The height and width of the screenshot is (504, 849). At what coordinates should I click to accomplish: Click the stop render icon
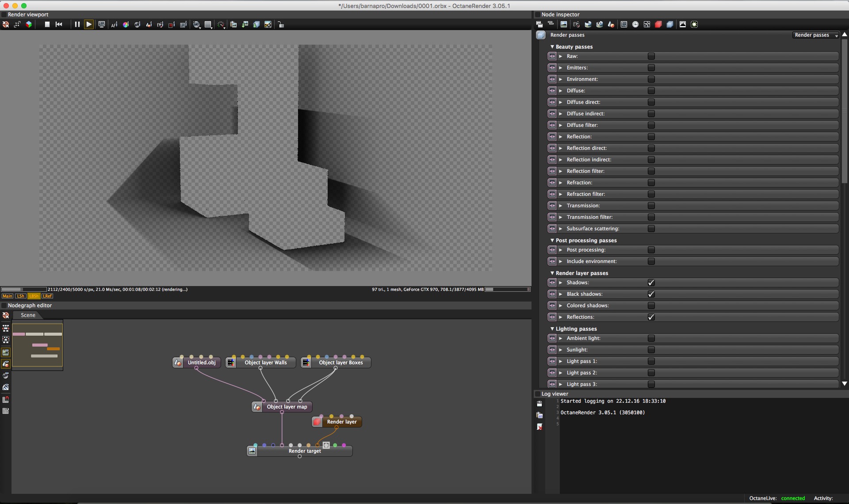pyautogui.click(x=47, y=24)
